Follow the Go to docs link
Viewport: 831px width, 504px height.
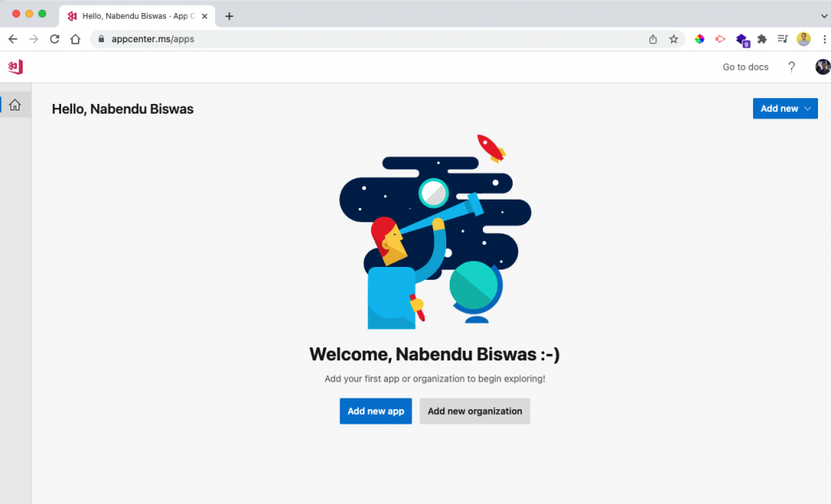click(x=745, y=67)
